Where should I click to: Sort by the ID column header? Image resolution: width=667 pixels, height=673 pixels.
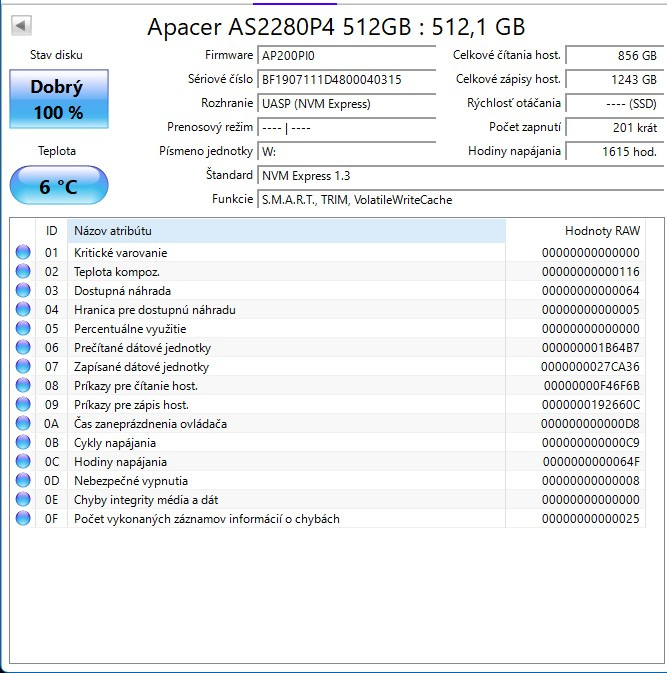[51, 231]
